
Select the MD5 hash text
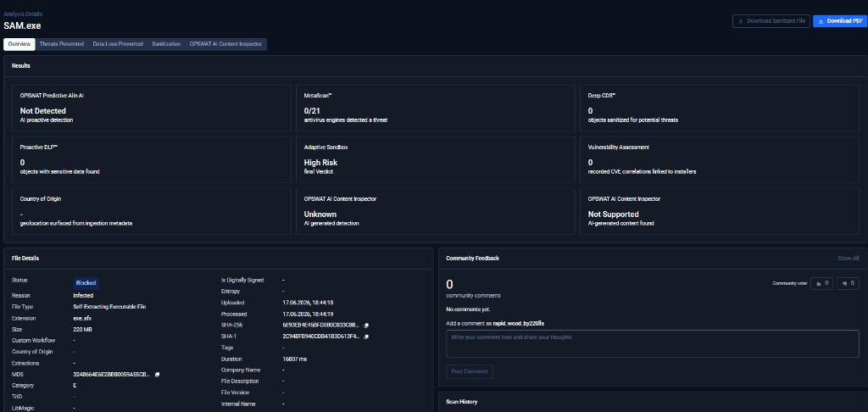point(111,375)
